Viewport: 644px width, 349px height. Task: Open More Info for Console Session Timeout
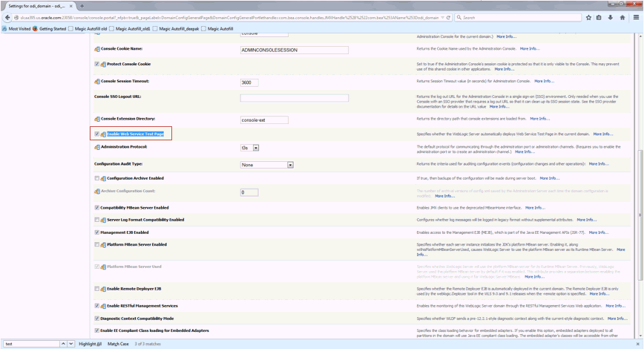click(544, 81)
